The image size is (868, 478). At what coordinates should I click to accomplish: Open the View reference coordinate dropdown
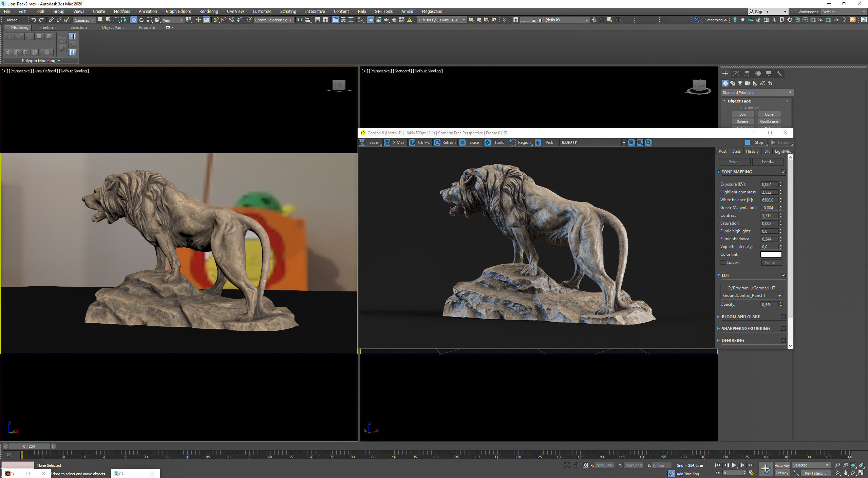(x=173, y=20)
